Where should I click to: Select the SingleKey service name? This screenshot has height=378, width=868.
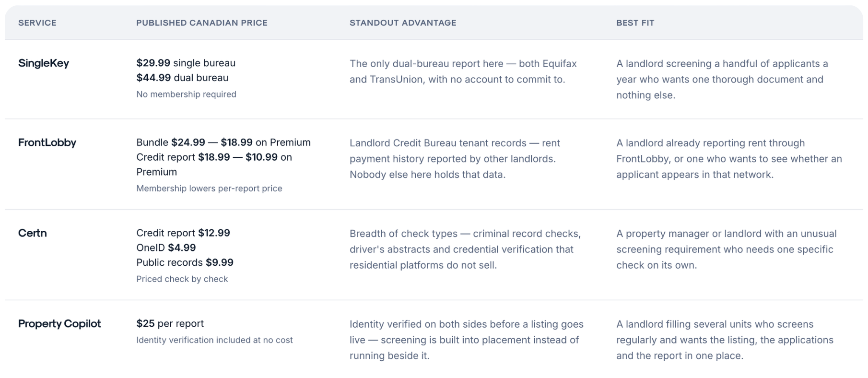tap(44, 63)
